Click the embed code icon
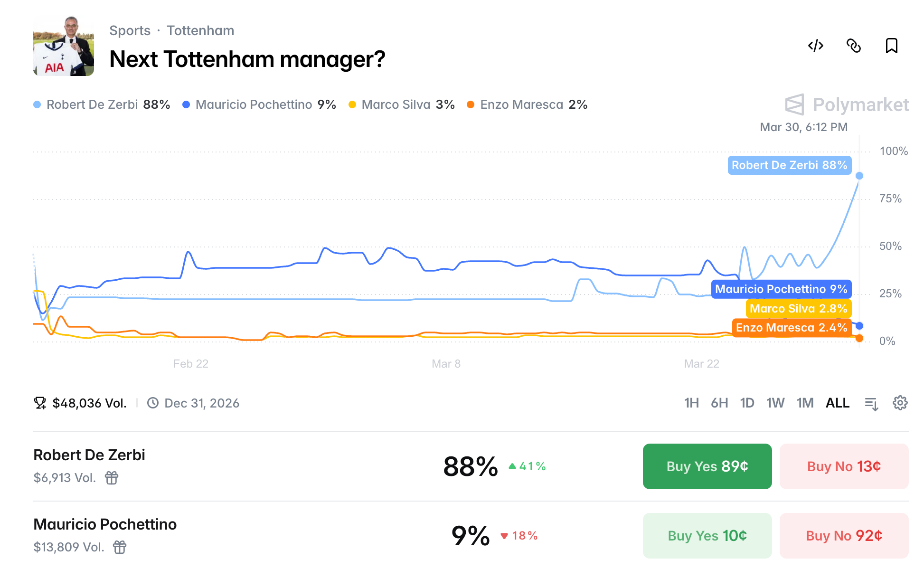 [x=815, y=46]
